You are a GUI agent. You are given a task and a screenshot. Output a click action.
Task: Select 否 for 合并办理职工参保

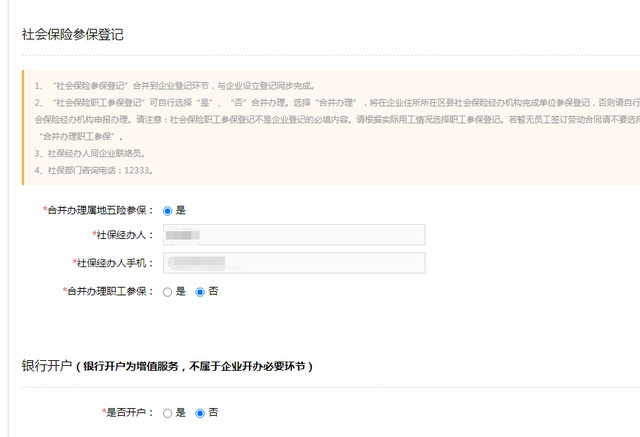(200, 292)
